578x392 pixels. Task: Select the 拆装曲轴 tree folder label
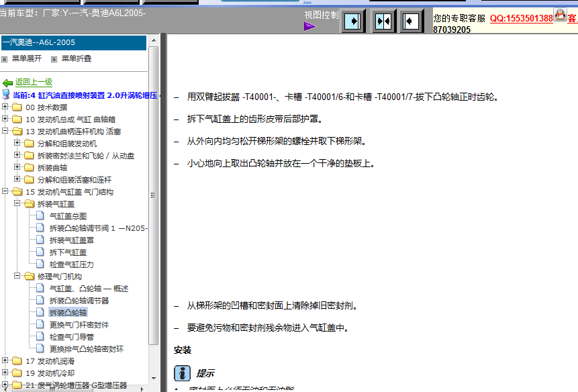pyautogui.click(x=52, y=168)
